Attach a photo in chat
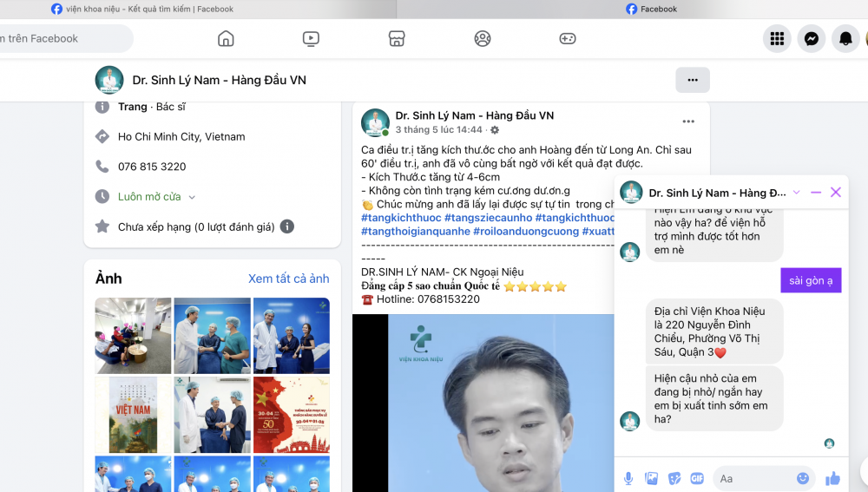This screenshot has width=868, height=492. [652, 479]
